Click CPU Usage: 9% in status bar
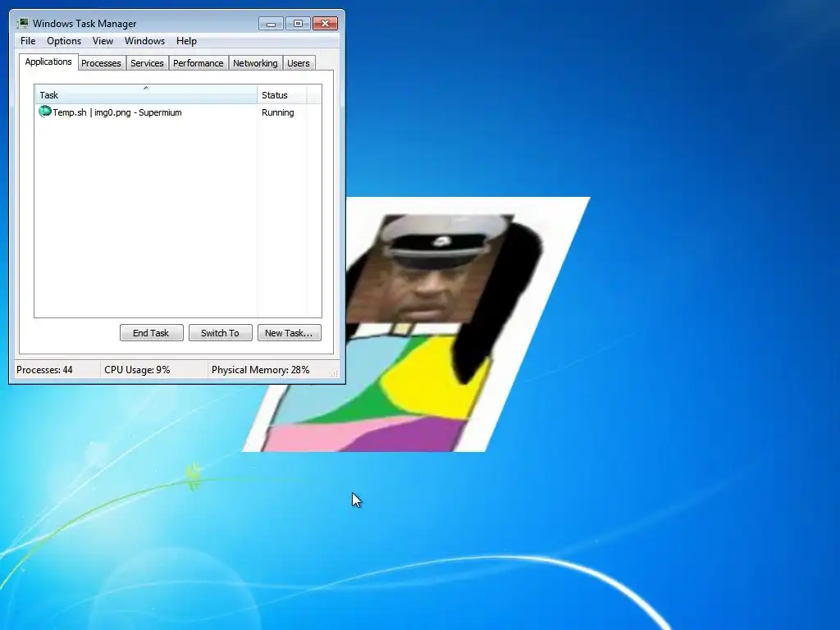This screenshot has width=840, height=630. pyautogui.click(x=137, y=370)
